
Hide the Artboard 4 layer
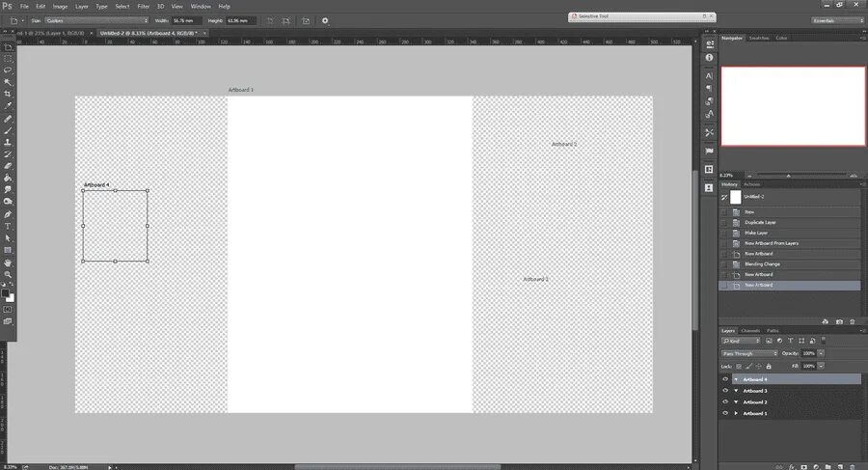pyautogui.click(x=725, y=379)
